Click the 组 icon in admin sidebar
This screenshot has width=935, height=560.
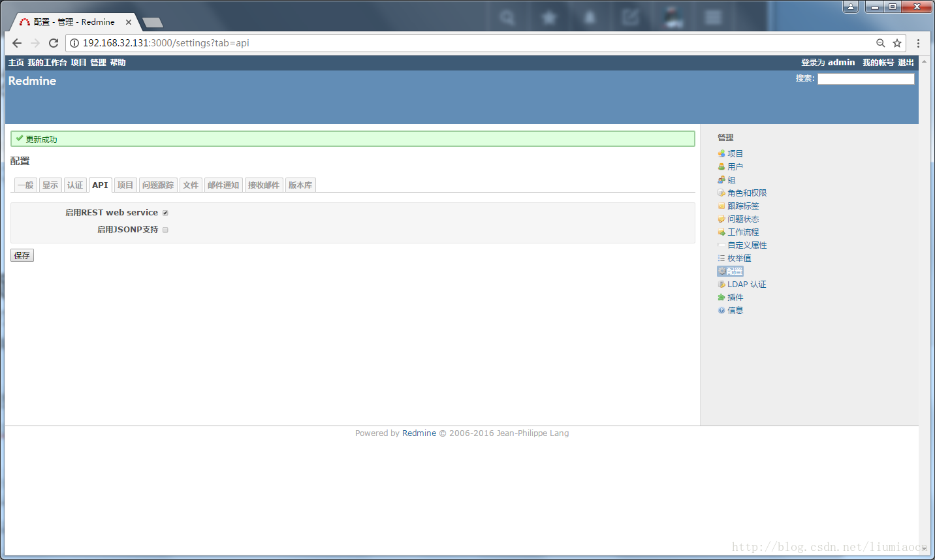pyautogui.click(x=721, y=180)
